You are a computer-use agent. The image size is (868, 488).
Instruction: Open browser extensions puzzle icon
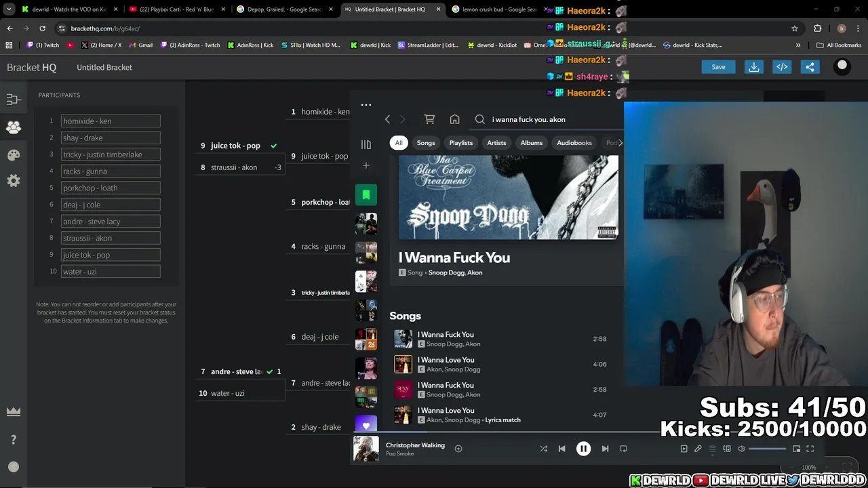coord(817,28)
